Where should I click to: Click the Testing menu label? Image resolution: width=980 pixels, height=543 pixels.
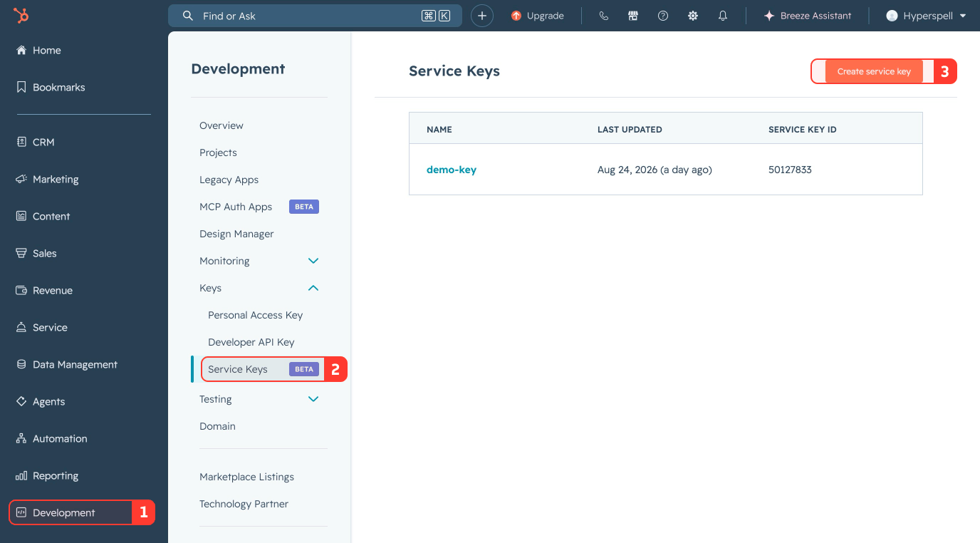216,399
